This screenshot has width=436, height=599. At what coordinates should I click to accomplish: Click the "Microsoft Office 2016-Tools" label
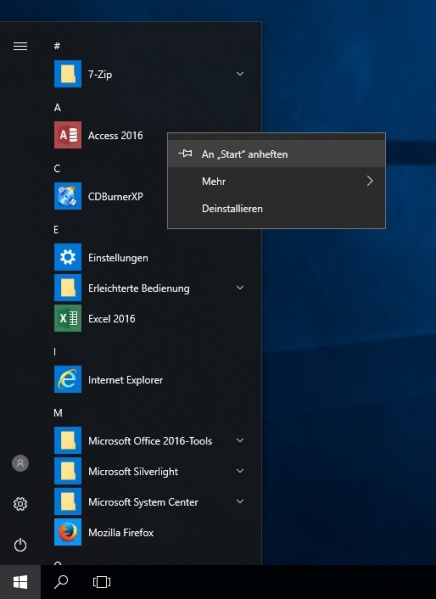tap(150, 441)
